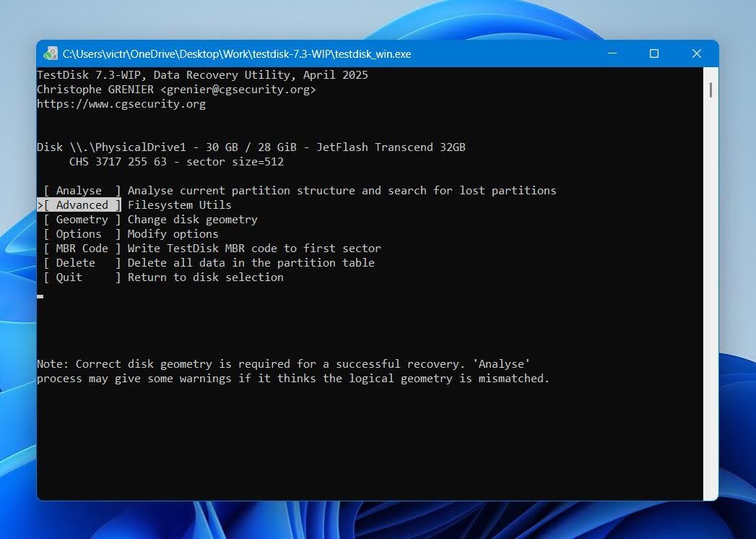The image size is (756, 539).
Task: Click the grenier@cgsecurity.org email text
Action: coord(238,90)
